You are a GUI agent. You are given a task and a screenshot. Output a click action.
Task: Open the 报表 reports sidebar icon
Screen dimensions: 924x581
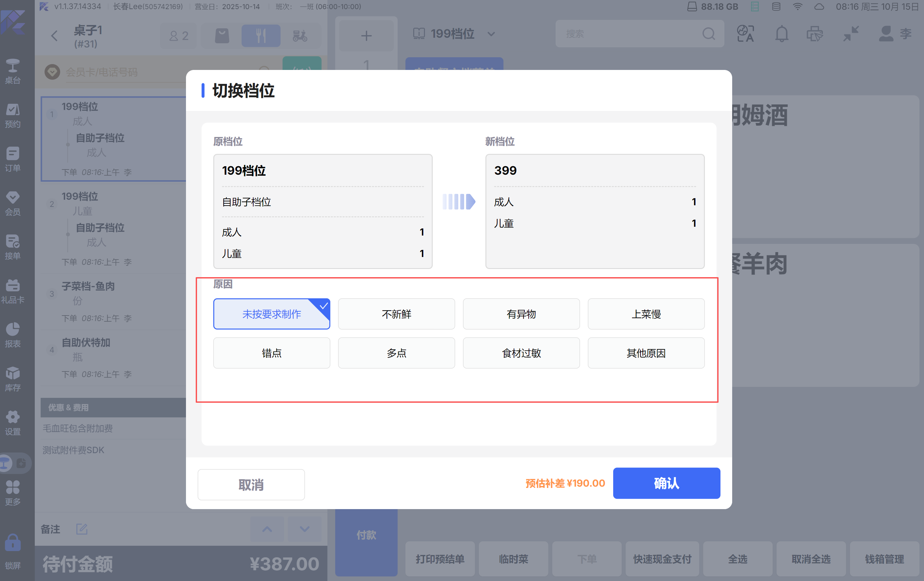coord(13,334)
